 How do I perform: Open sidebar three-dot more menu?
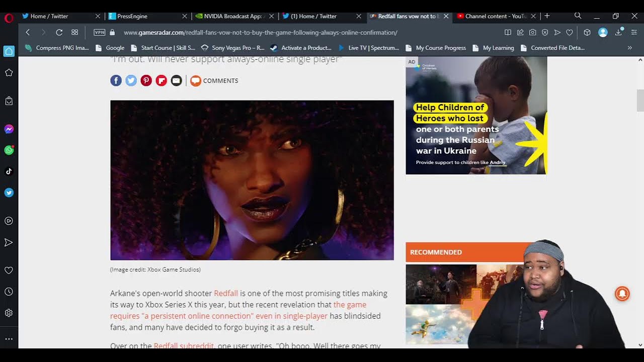(9, 339)
